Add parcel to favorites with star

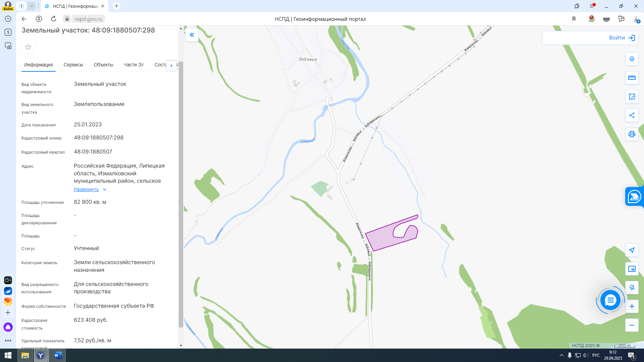point(28,47)
